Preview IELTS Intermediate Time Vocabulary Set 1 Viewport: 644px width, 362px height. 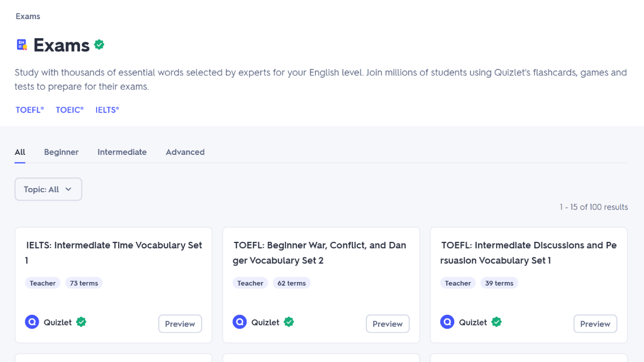pos(180,324)
